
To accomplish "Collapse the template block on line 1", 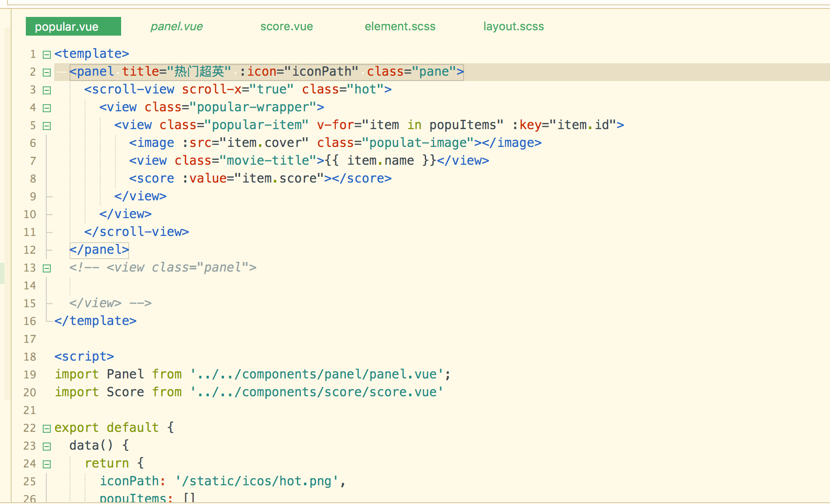I will 47,55.
